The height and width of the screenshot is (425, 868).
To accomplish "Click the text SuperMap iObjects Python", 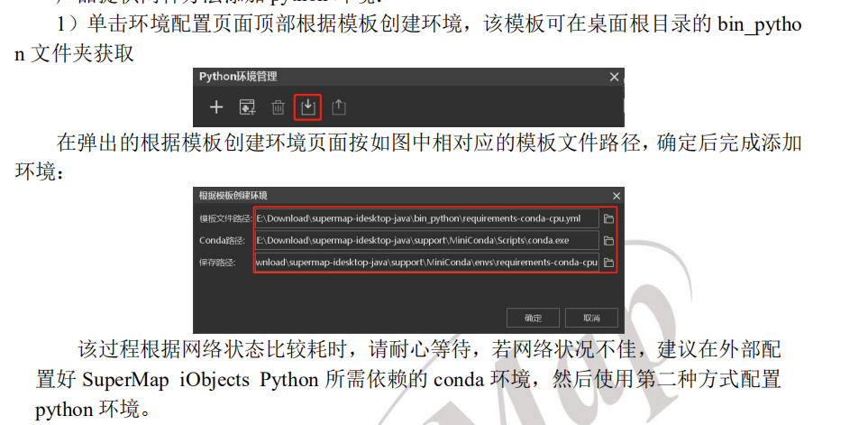I will coord(200,380).
